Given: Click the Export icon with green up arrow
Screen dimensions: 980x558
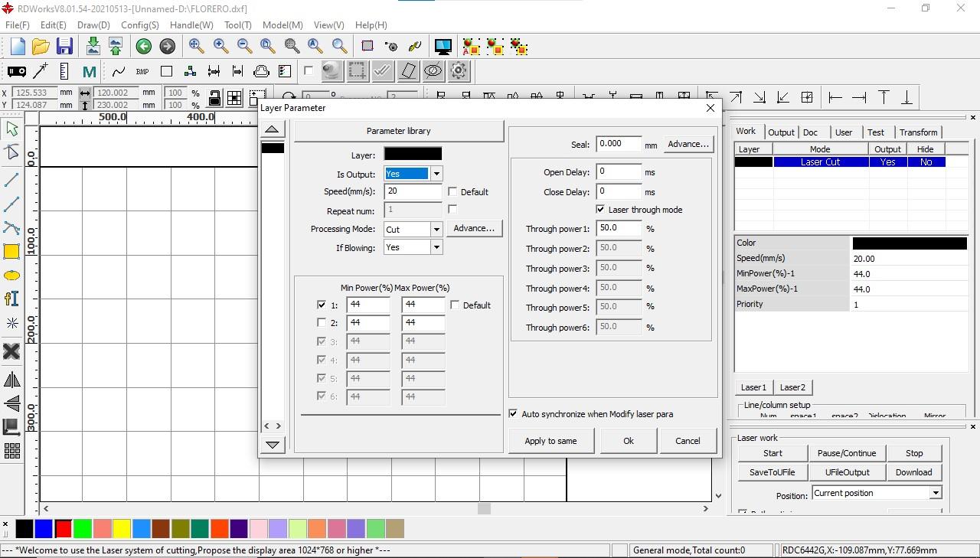Looking at the screenshot, I should point(116,46).
